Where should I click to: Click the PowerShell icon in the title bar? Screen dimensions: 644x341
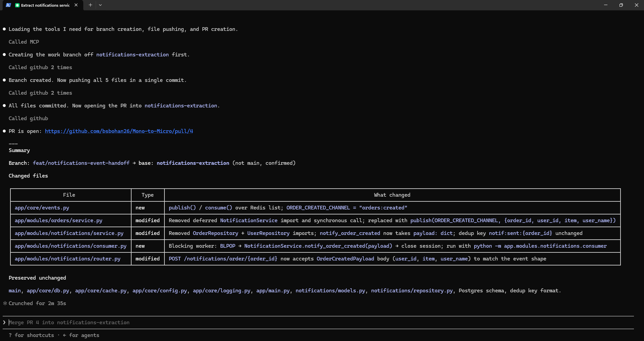(8, 5)
